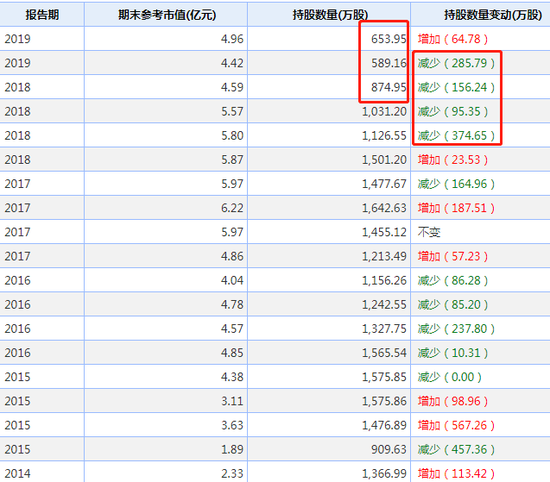This screenshot has height=482, width=550.
Task: Select the change entry 减少 (95.35)
Action: click(452, 112)
